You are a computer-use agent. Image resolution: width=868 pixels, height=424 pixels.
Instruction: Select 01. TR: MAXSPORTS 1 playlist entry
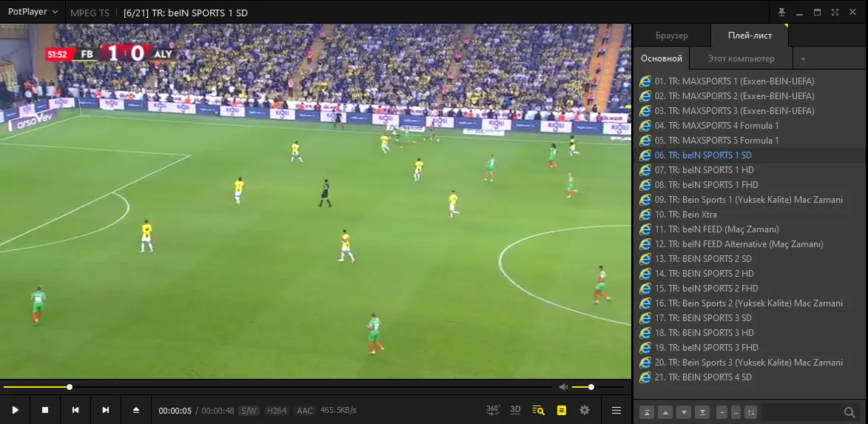click(x=749, y=81)
